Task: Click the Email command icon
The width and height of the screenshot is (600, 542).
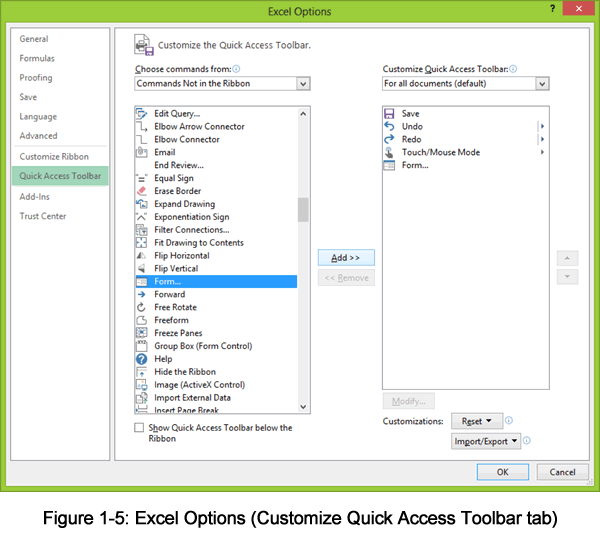Action: [x=141, y=152]
